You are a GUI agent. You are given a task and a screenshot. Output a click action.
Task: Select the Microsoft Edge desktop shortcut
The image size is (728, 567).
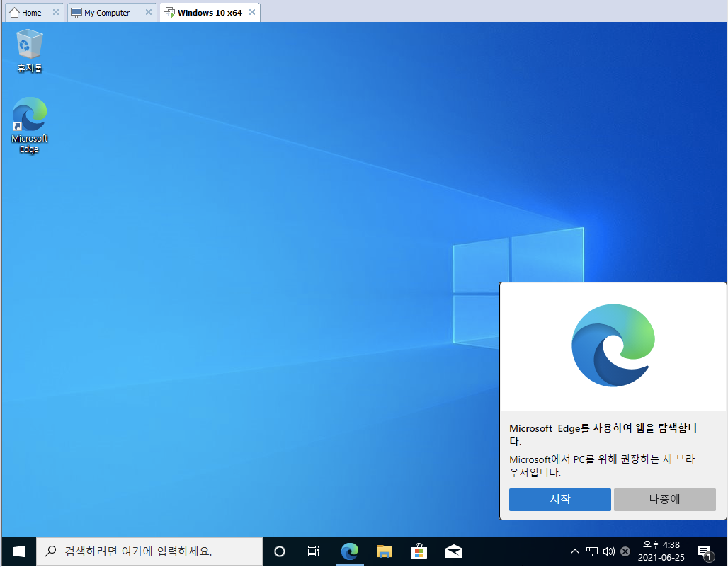tap(29, 125)
